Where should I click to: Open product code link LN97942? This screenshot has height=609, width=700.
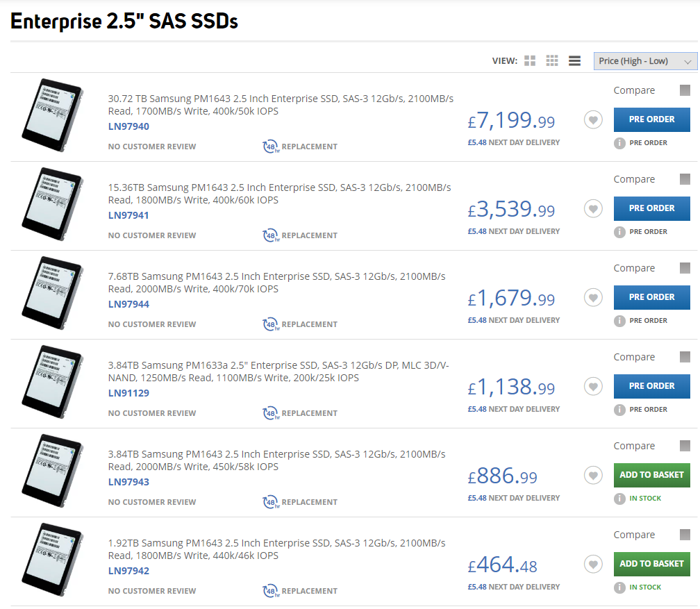pos(128,571)
